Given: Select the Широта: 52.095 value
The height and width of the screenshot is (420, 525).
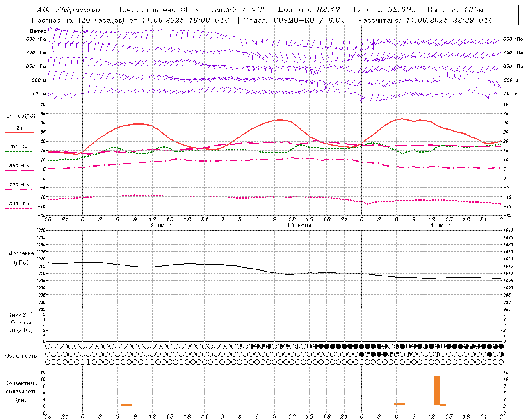Looking at the screenshot, I should pos(384,10).
